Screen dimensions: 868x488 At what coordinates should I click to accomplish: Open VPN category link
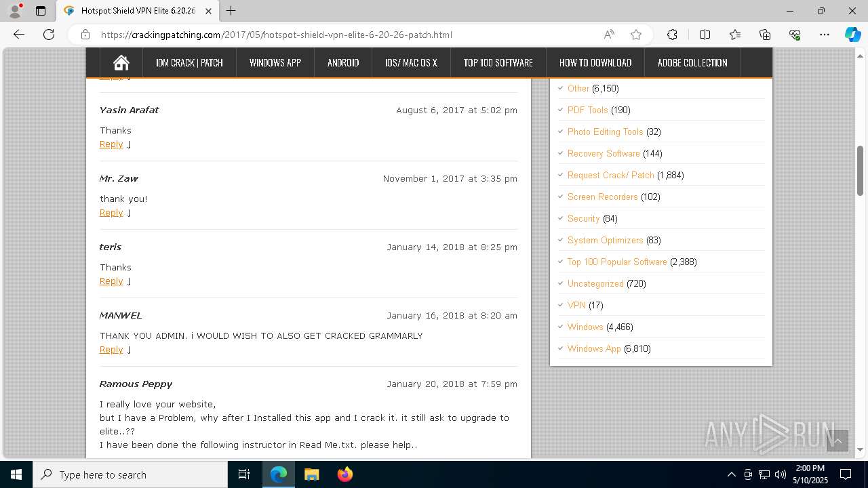[x=576, y=305]
